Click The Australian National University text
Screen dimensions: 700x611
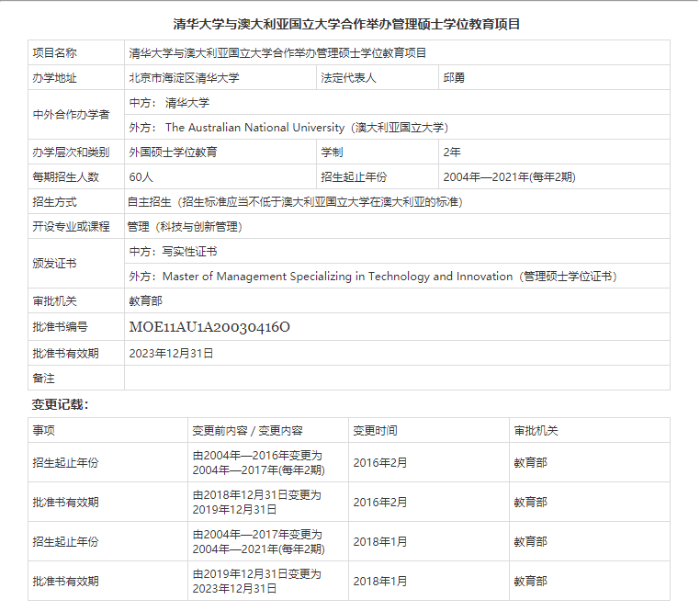(x=254, y=128)
